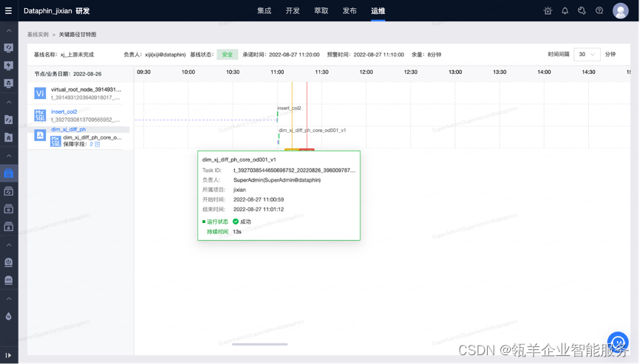Image resolution: width=640 pixels, height=364 pixels.
Task: Click the dome with pie chart sidebar icon
Action: click(x=9, y=263)
